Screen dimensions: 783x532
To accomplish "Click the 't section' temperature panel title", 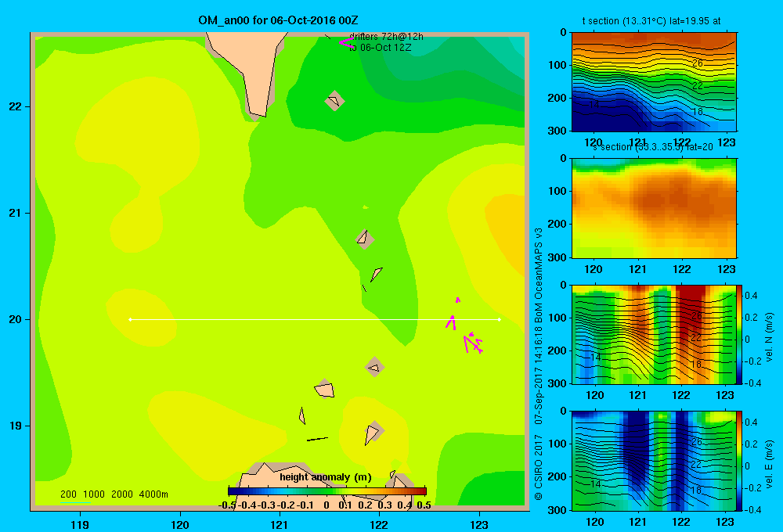I will pyautogui.click(x=651, y=21).
